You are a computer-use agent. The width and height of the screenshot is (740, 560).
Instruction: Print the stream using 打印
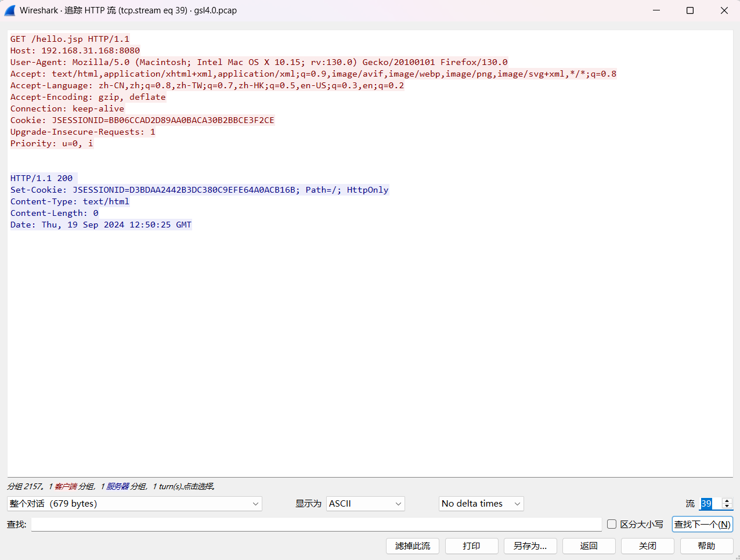point(471,546)
